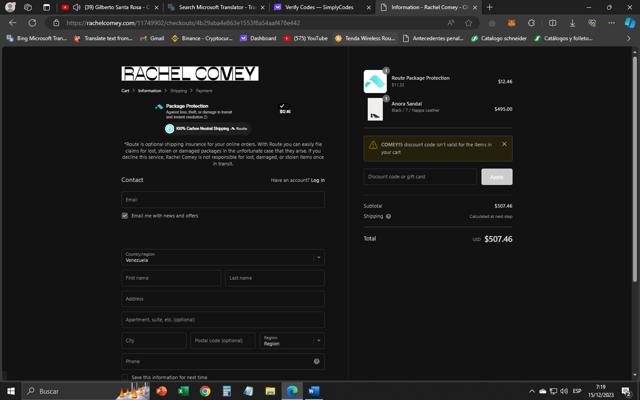Screen dimensions: 640x400
Task: Switch to the Verify Codes SimplyCodes tab
Action: [x=322, y=7]
